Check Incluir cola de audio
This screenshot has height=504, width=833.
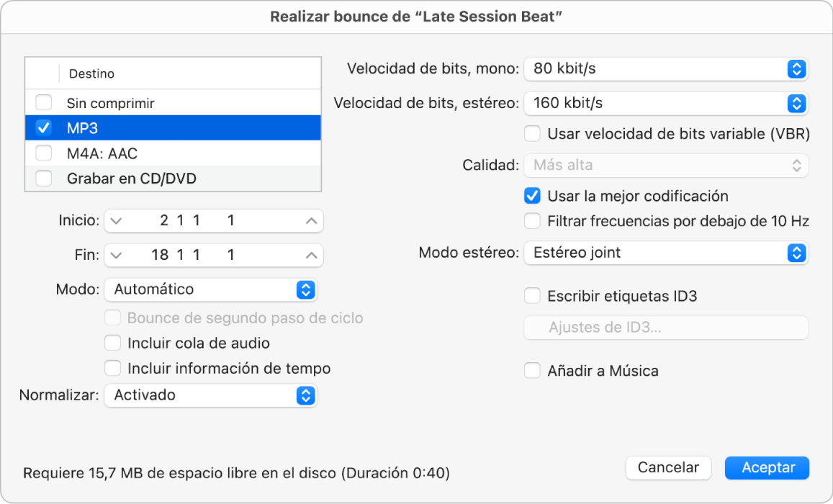click(113, 343)
